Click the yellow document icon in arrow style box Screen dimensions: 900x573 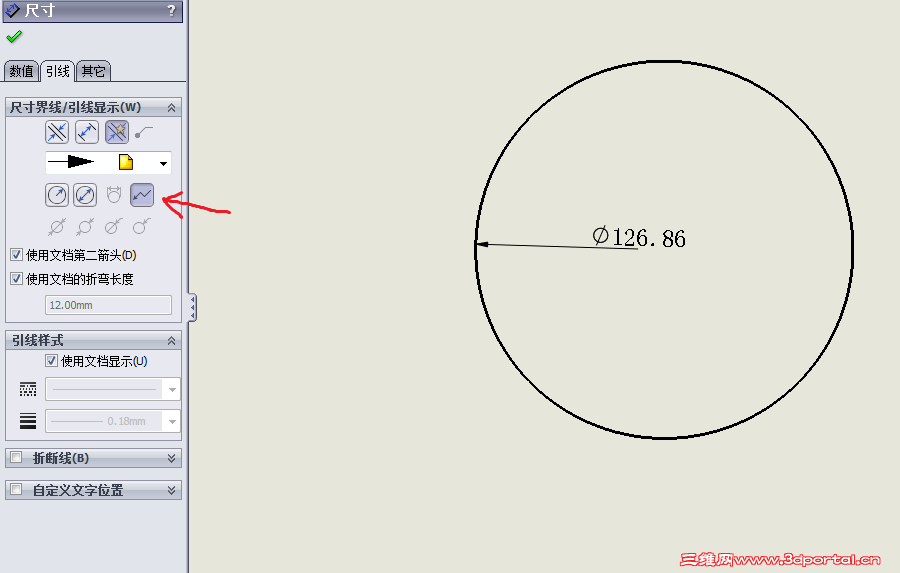coord(126,162)
